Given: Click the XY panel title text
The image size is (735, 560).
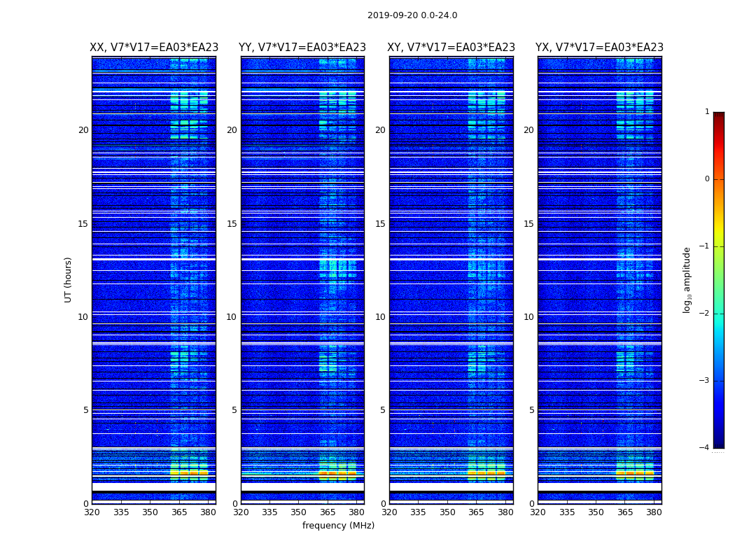Looking at the screenshot, I should coord(451,48).
